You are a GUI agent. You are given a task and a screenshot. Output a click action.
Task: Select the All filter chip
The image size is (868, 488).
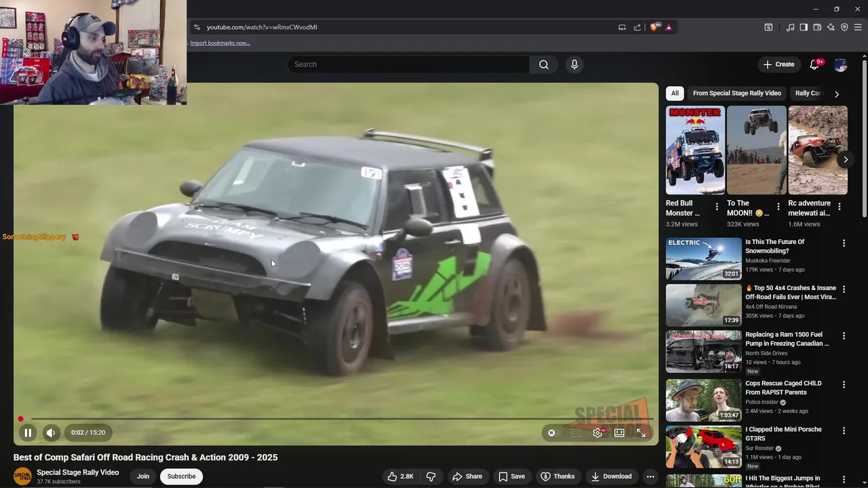pos(675,93)
